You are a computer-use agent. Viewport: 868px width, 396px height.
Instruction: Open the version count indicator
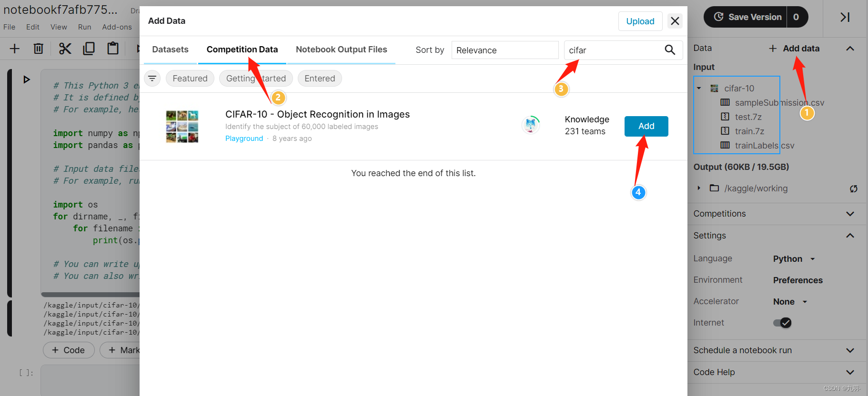[797, 17]
